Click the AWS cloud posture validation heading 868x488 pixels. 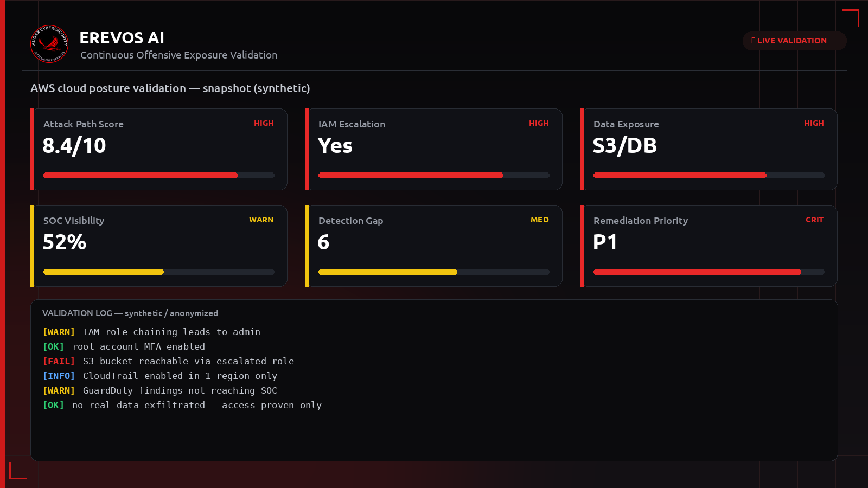click(170, 88)
